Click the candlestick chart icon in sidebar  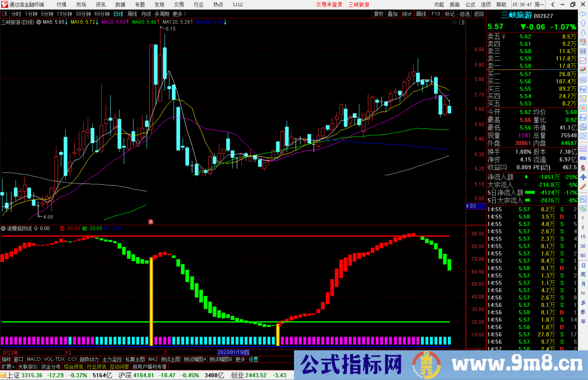(583, 70)
